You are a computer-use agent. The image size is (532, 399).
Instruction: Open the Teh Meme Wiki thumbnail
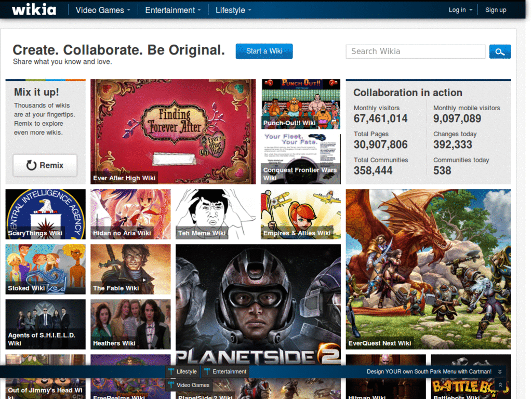215,214
